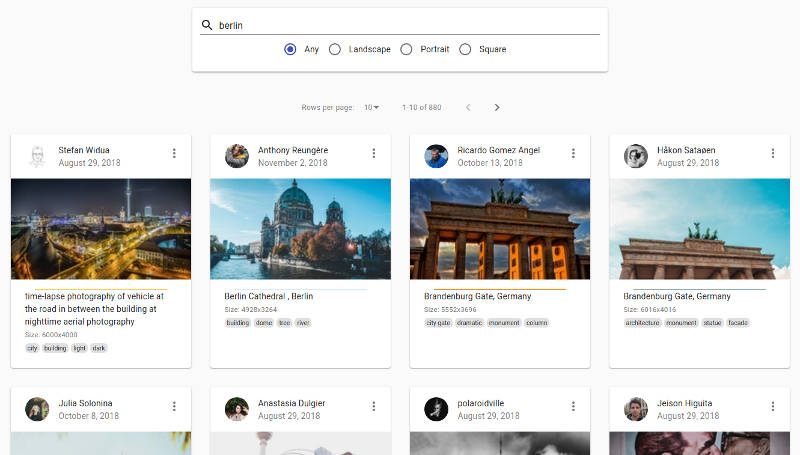Screen dimensions: 800x455
Task: Click the 'Size: 5552x3696' text
Action: pyautogui.click(x=450, y=309)
